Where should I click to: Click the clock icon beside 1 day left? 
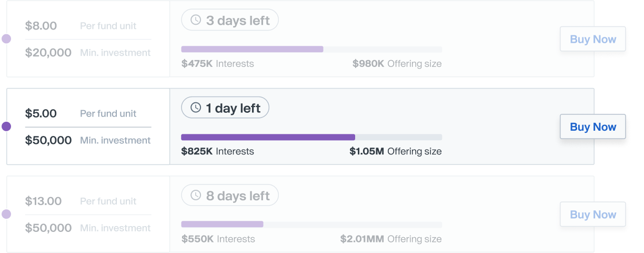pyautogui.click(x=196, y=108)
